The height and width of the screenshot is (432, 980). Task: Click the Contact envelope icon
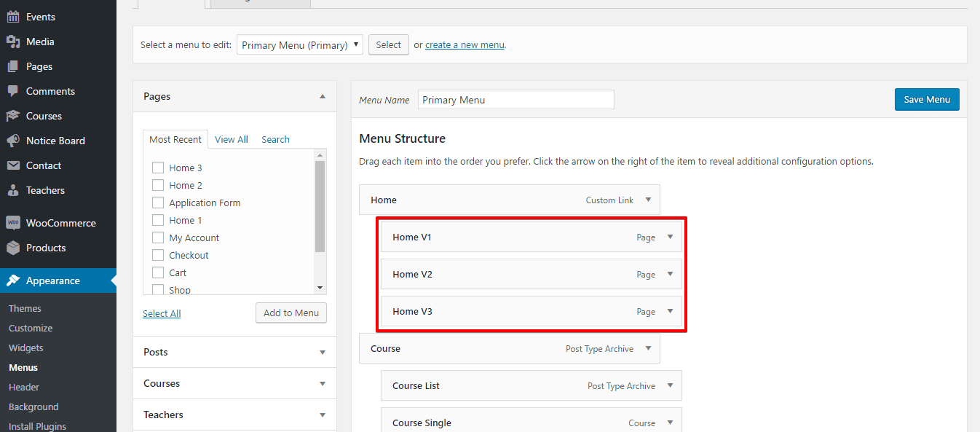[x=13, y=165]
